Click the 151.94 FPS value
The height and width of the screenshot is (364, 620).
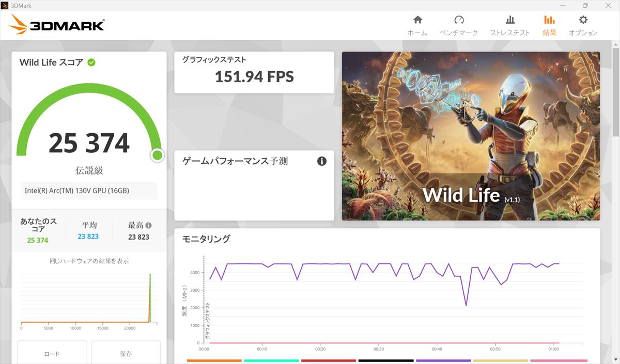point(254,77)
